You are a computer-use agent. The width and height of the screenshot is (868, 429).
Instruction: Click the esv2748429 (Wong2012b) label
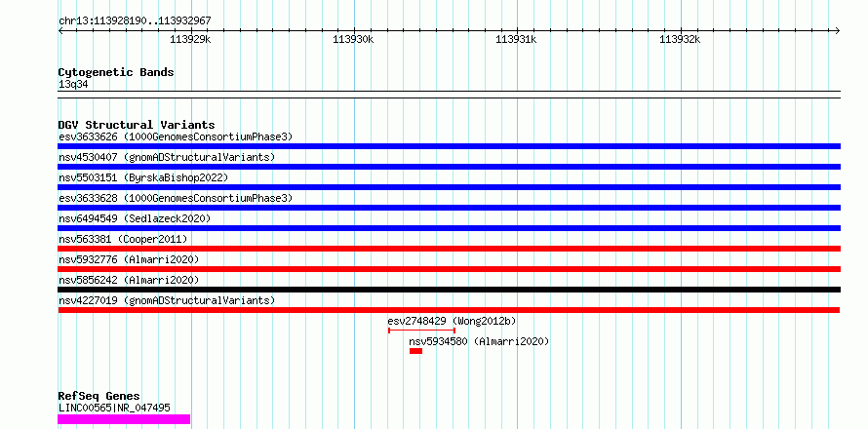point(452,321)
